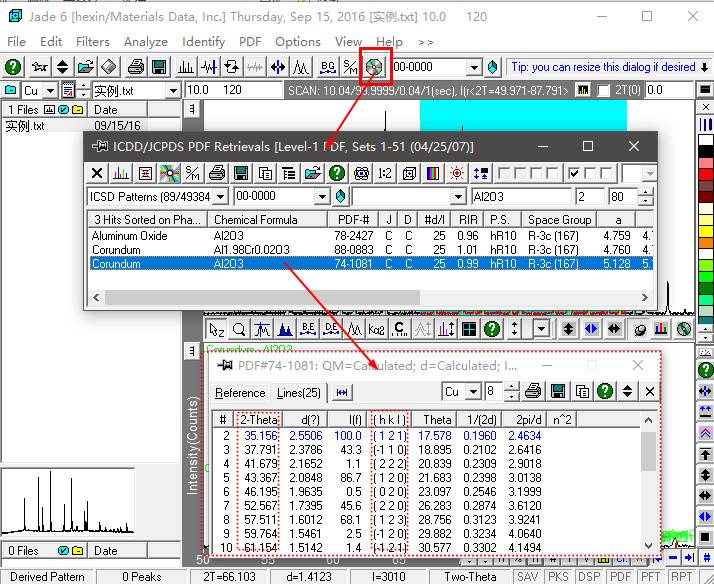Open the File menu

[x=16, y=41]
